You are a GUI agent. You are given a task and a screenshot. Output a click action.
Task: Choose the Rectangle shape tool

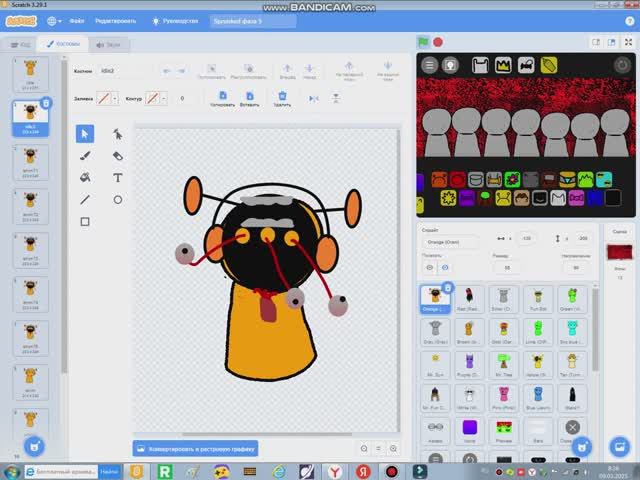click(x=85, y=221)
